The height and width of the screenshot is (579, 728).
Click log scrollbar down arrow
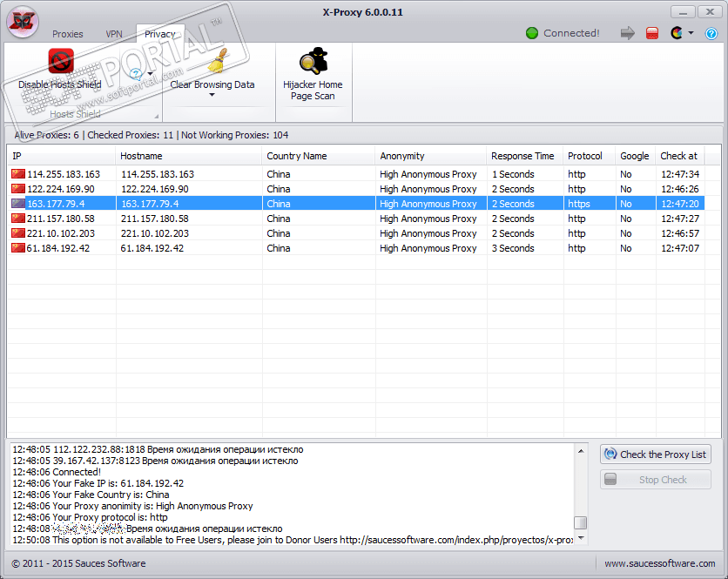[581, 538]
